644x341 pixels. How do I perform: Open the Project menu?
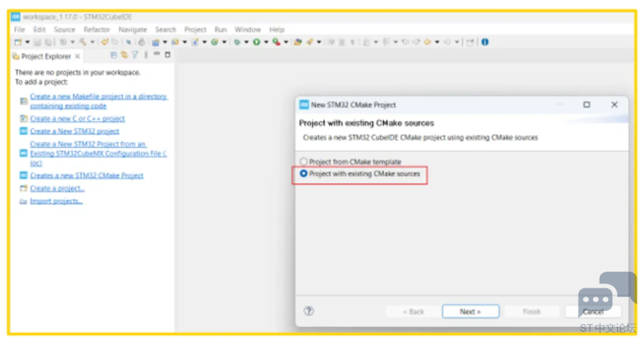(195, 29)
